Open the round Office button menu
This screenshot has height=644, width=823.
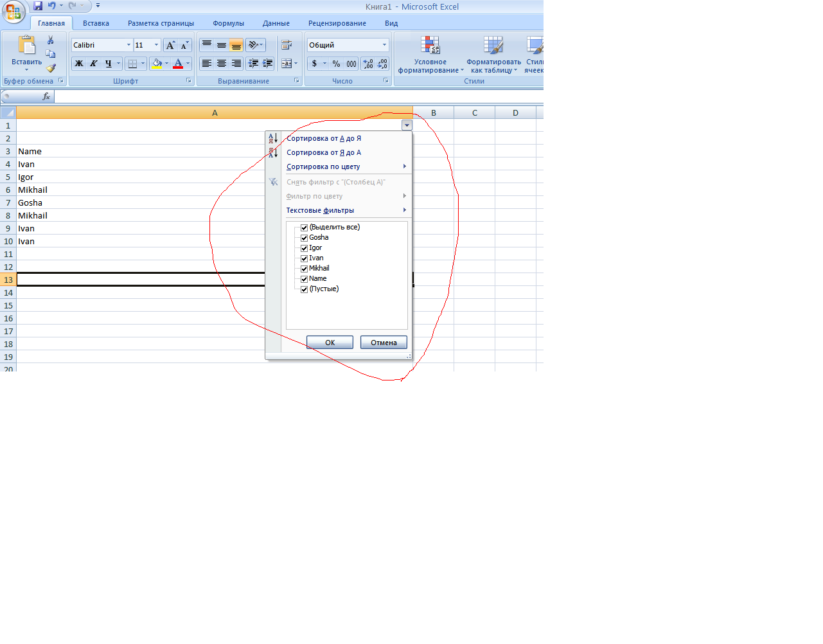(x=13, y=12)
